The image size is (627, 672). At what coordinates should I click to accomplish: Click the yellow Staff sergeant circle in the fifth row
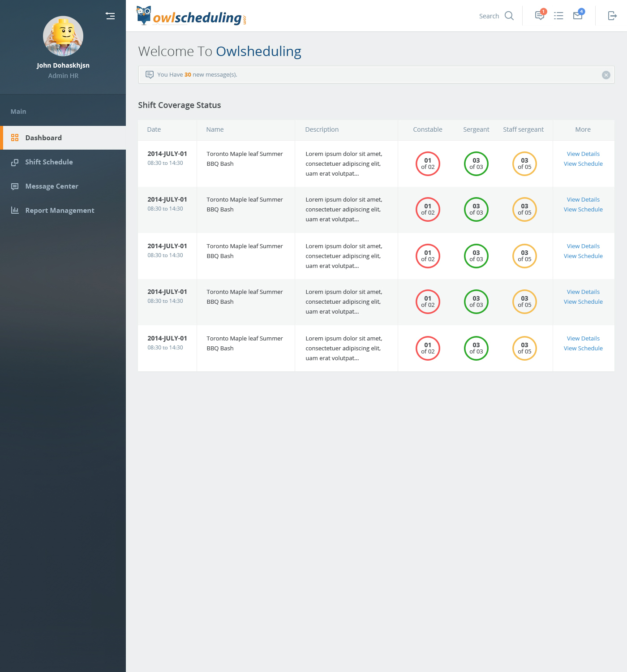[x=524, y=348]
